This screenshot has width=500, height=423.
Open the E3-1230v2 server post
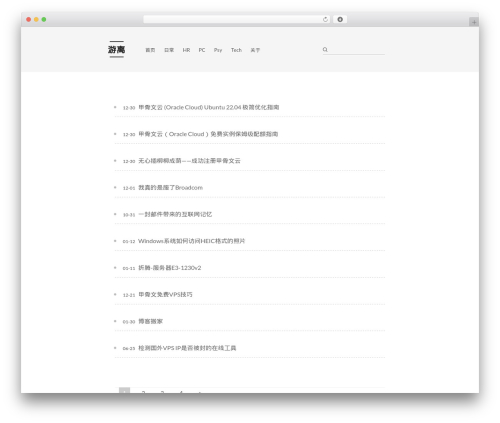point(170,268)
